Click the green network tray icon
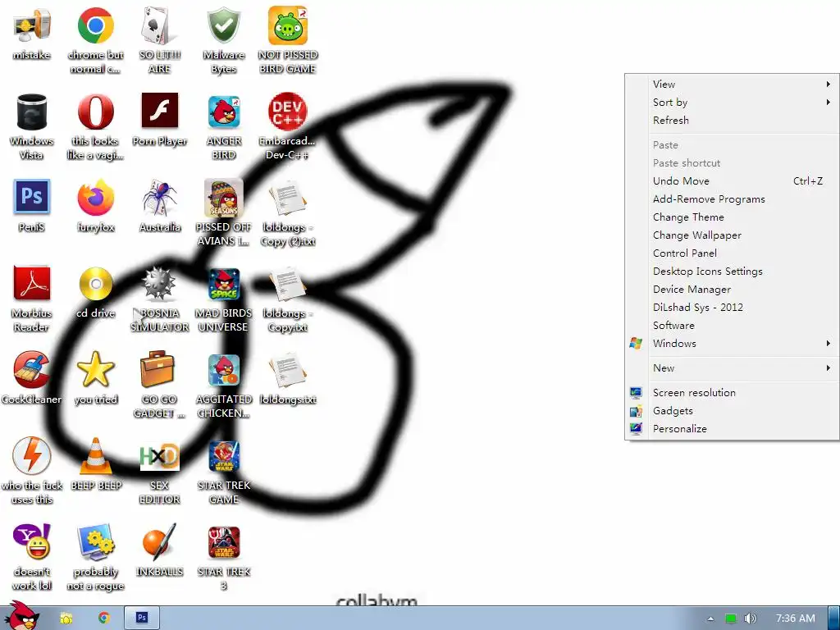 tap(731, 619)
